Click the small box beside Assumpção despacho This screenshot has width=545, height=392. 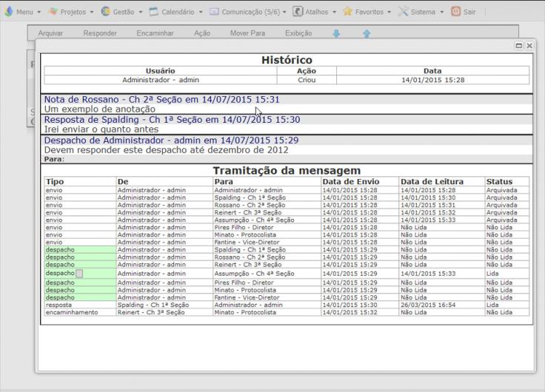point(79,274)
